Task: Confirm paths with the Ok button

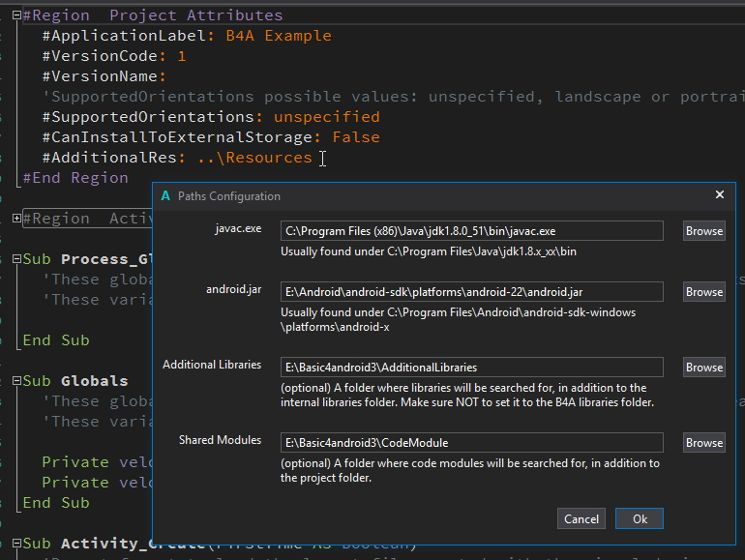Action: click(x=639, y=519)
